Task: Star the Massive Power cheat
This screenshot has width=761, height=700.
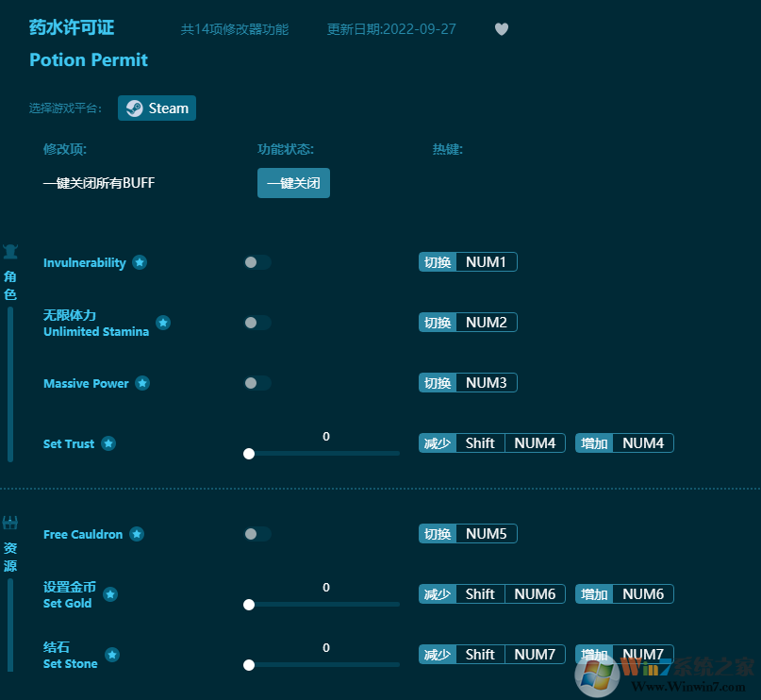Action: 142,383
